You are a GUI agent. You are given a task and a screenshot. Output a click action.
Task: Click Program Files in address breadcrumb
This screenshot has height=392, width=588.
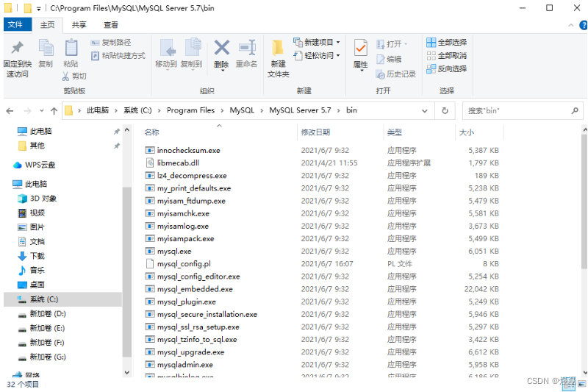190,110
